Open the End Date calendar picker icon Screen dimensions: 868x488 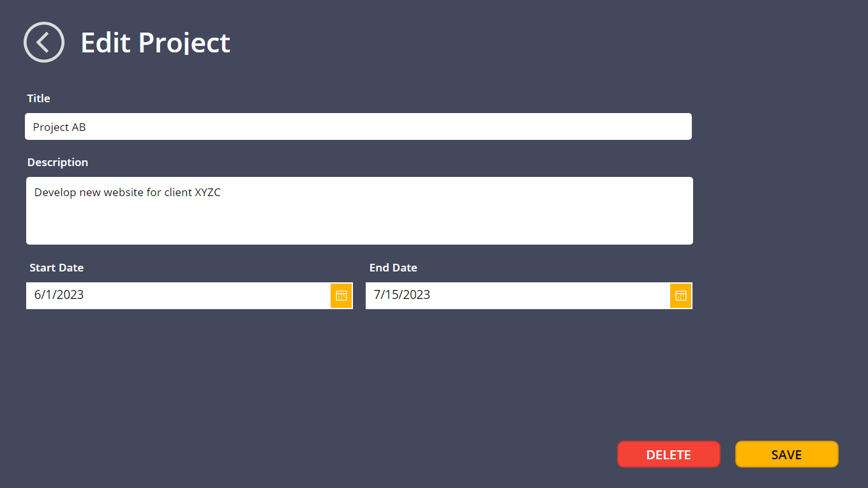[681, 296]
